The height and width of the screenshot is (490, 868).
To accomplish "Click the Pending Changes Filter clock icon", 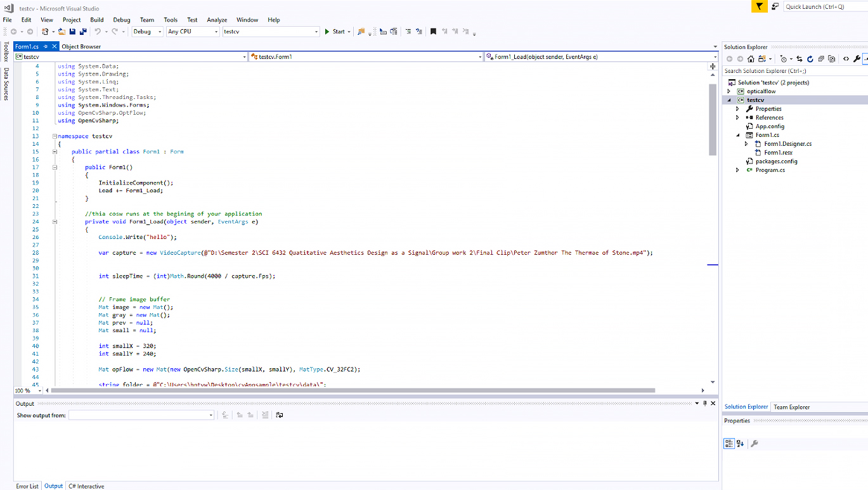I will [784, 59].
